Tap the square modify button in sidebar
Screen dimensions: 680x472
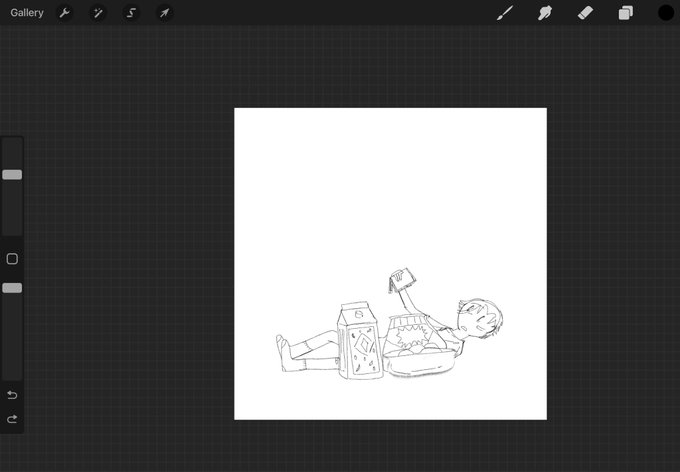(12, 259)
